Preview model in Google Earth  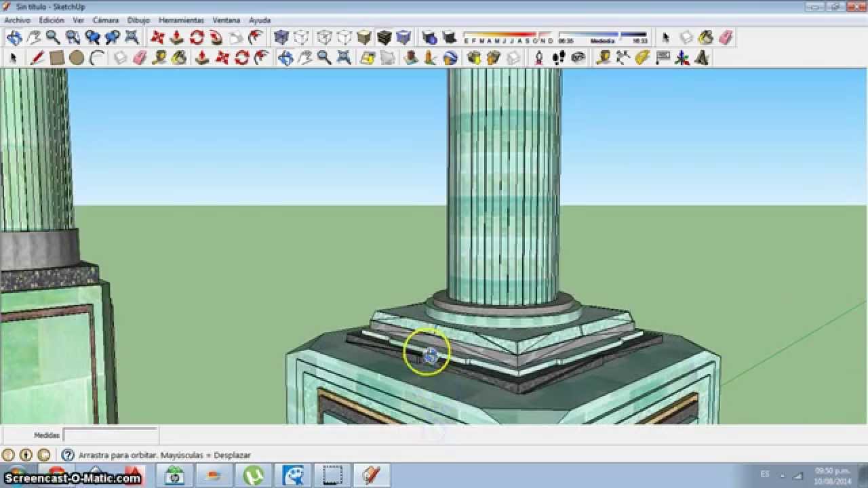[x=450, y=58]
